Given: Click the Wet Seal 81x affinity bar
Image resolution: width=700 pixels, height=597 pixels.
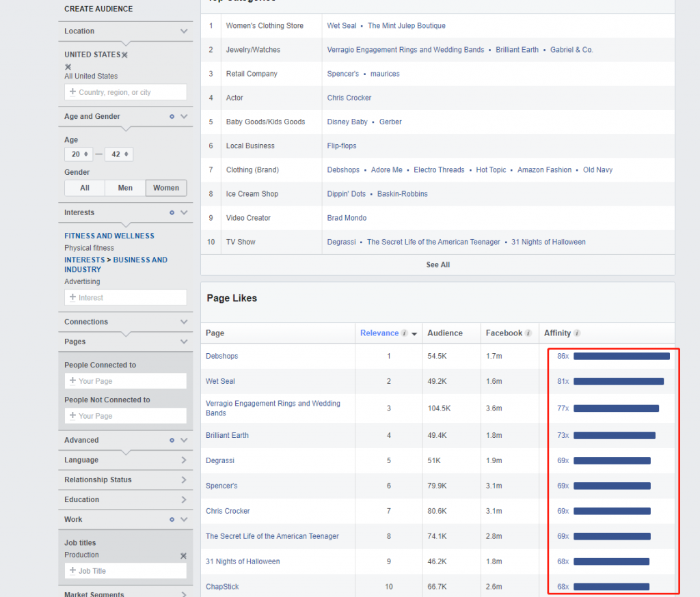Looking at the screenshot, I should coord(619,381).
